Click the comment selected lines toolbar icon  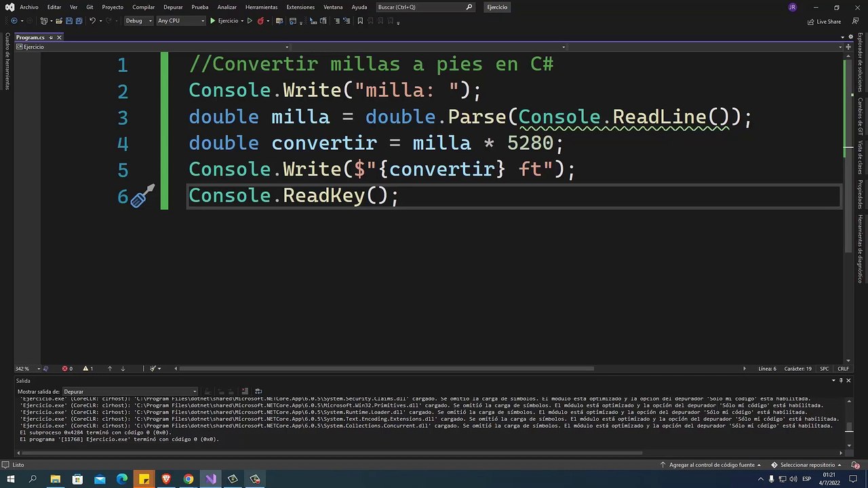(x=336, y=20)
